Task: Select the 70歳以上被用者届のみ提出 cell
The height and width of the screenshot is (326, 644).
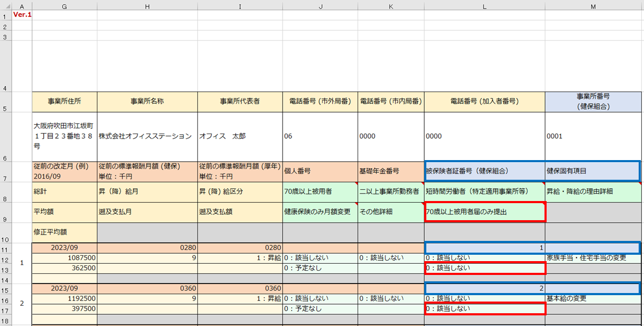Action: pos(484,212)
